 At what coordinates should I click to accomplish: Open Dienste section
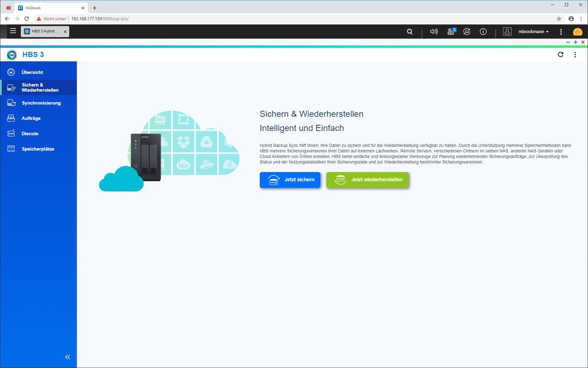click(x=38, y=134)
